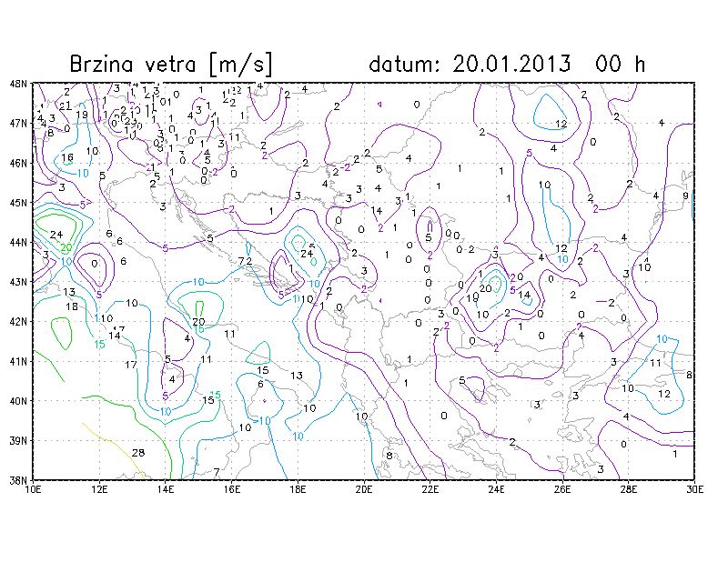Click the 'datum: 20.01.2013' date text
The image size is (728, 562).
470,64
